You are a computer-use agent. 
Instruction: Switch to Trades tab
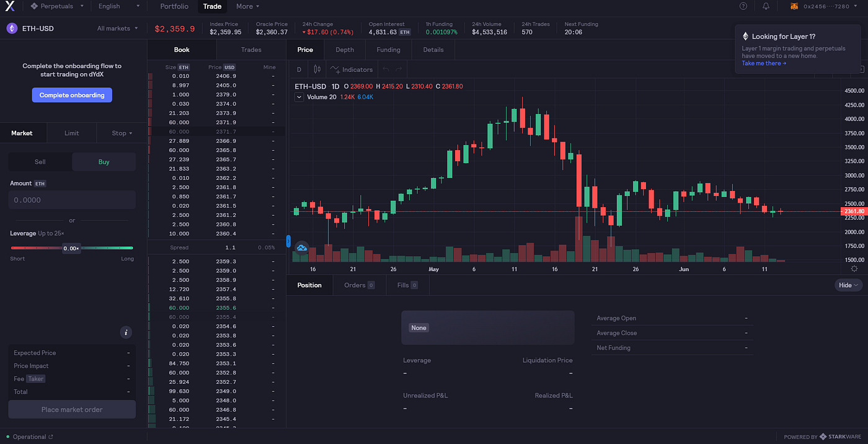[251, 50]
